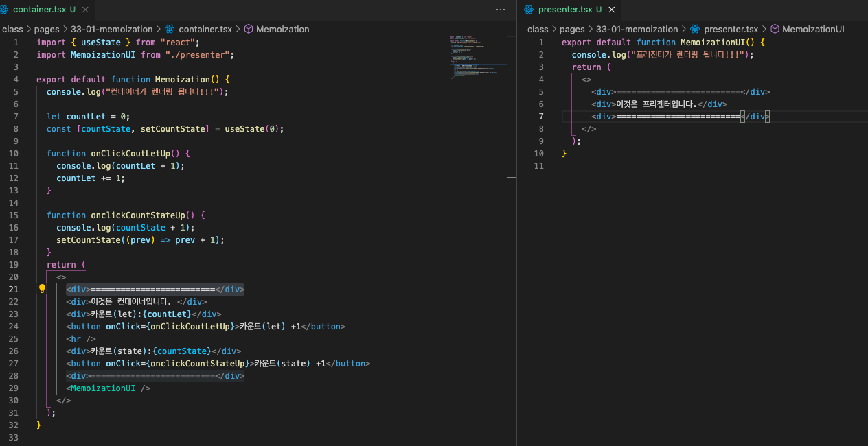Click 'useState' in the import on line 1
This screenshot has width=868, height=446.
pyautogui.click(x=101, y=42)
